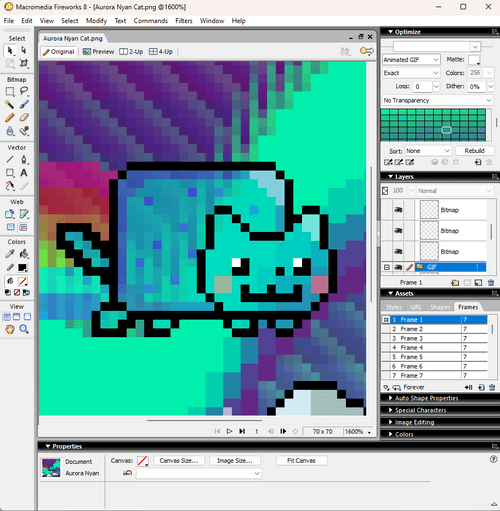500x511 pixels.
Task: Click the Matte color swatch
Action: click(x=474, y=60)
